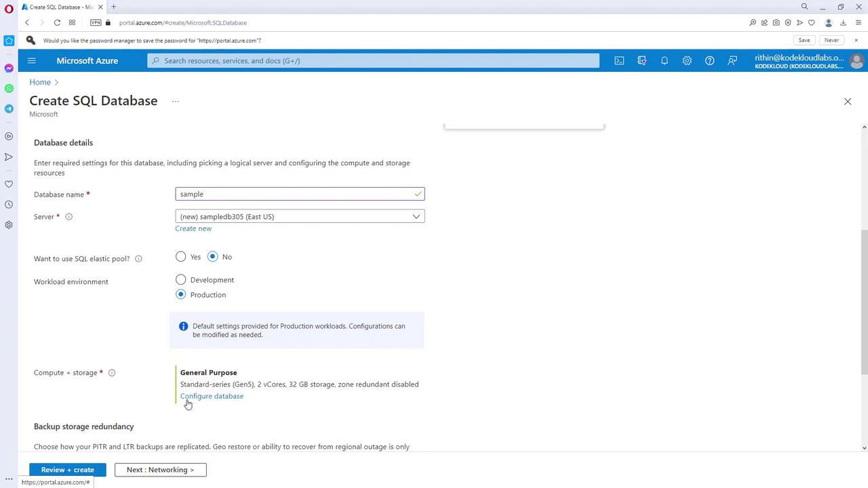
Task: Open the ellipsis next to Create SQL Database
Action: pos(175,101)
